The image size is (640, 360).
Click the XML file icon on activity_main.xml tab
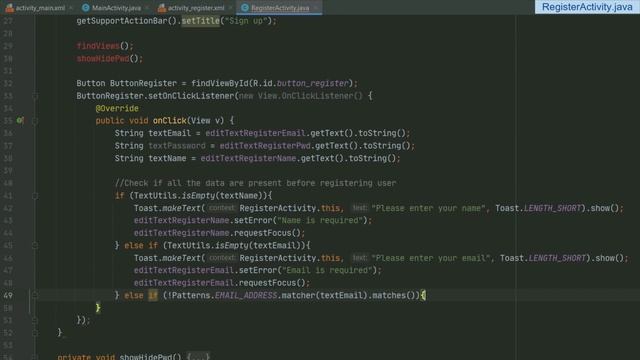tap(9, 7)
